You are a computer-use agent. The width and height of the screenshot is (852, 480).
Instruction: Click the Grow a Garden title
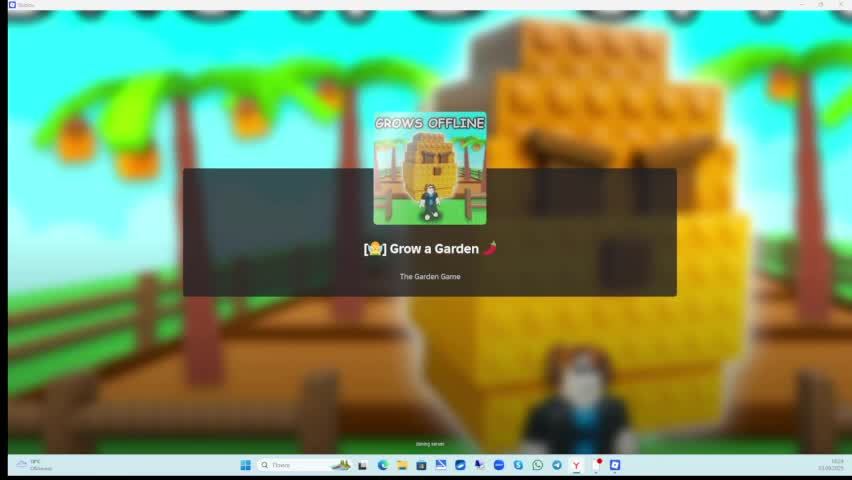pos(430,248)
